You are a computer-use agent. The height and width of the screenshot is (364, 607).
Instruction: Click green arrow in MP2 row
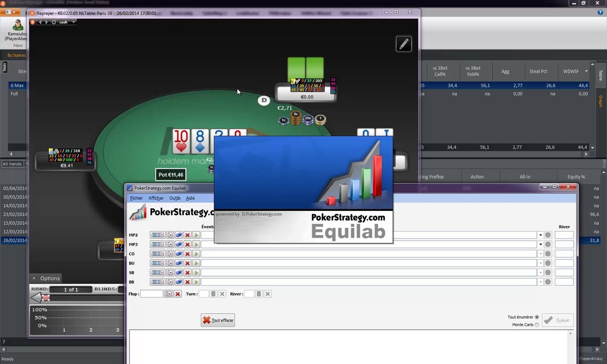point(196,235)
